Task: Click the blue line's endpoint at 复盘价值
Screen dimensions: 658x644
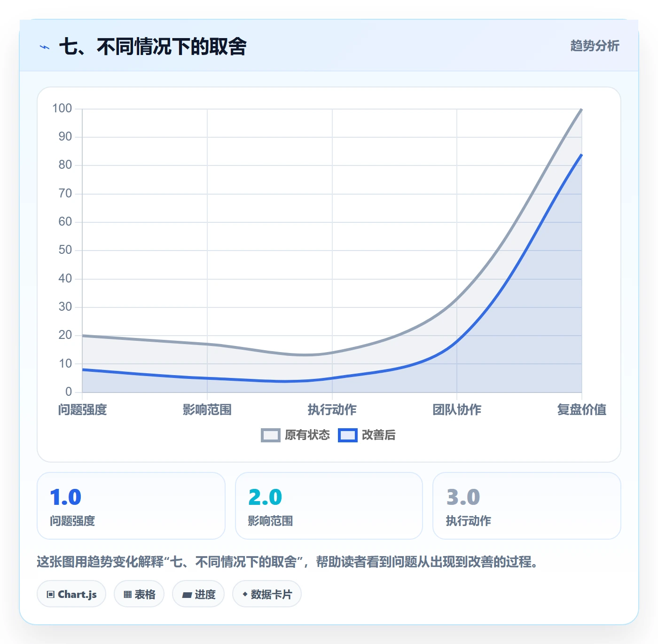Action: point(582,154)
